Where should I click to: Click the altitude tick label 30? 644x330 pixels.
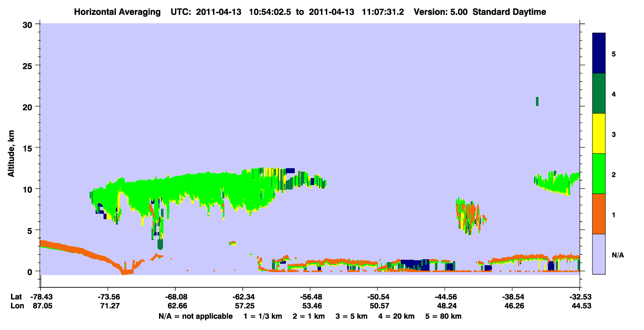29,24
